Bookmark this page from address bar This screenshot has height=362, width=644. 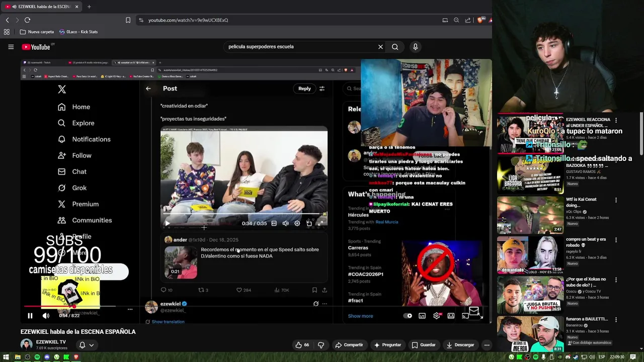coord(128,20)
